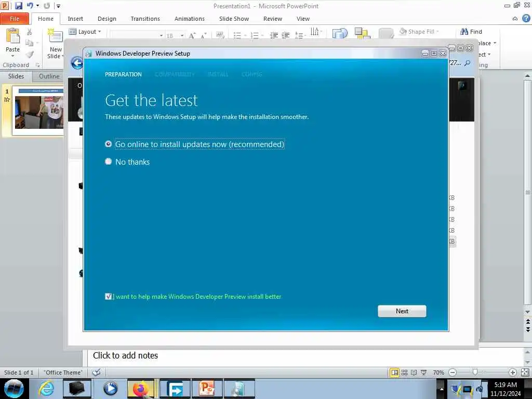This screenshot has width=532, height=399.
Task: Click the spell check icon in status bar
Action: pos(96,373)
